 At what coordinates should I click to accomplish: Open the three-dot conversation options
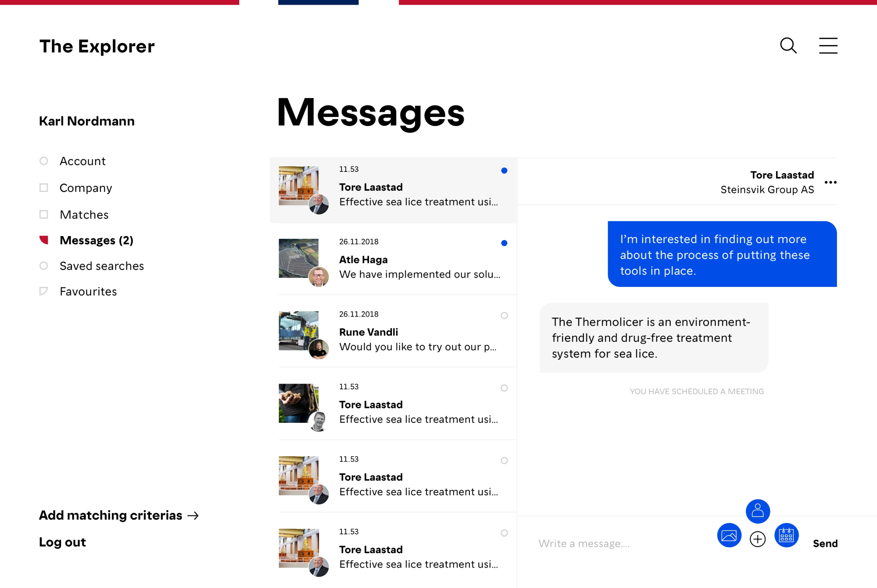click(x=830, y=182)
